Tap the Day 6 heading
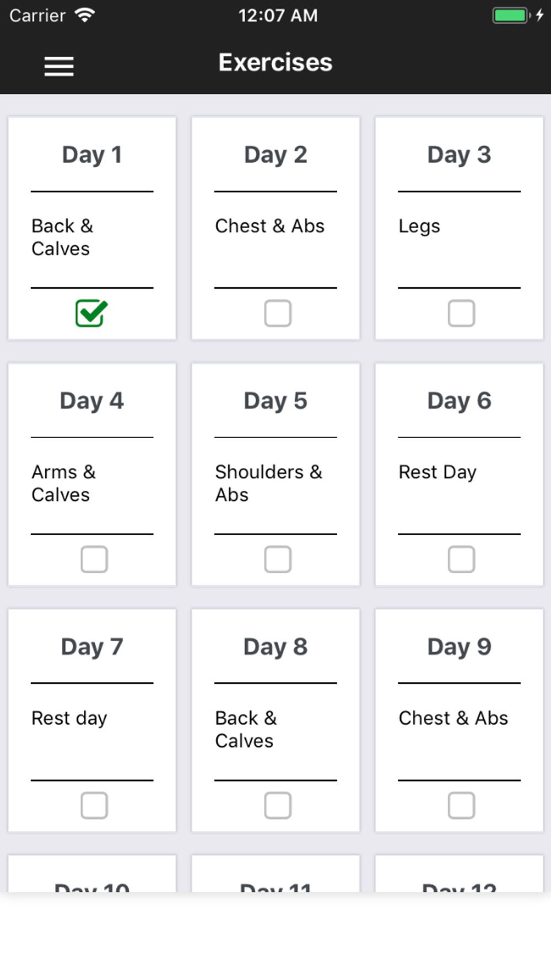 459,401
